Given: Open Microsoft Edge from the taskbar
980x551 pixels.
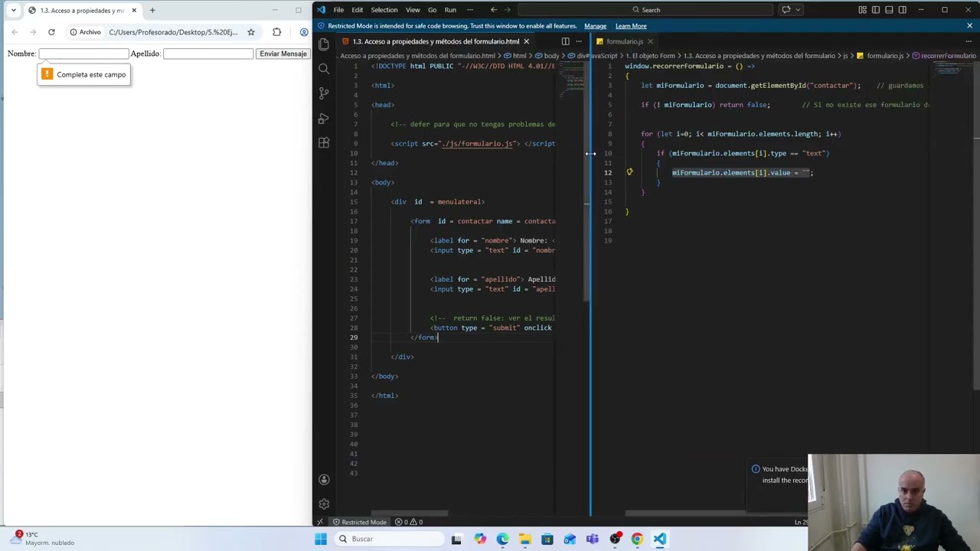Looking at the screenshot, I should 502,539.
